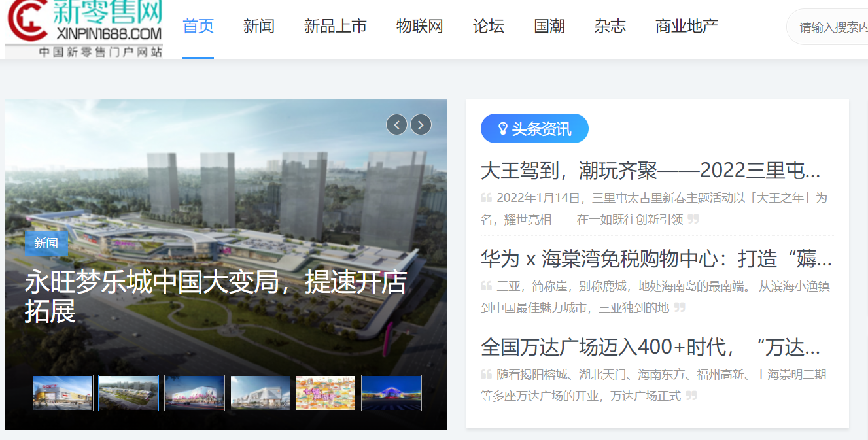The image size is (868, 440).
Task: Browse the 杂志 section
Action: pyautogui.click(x=610, y=26)
